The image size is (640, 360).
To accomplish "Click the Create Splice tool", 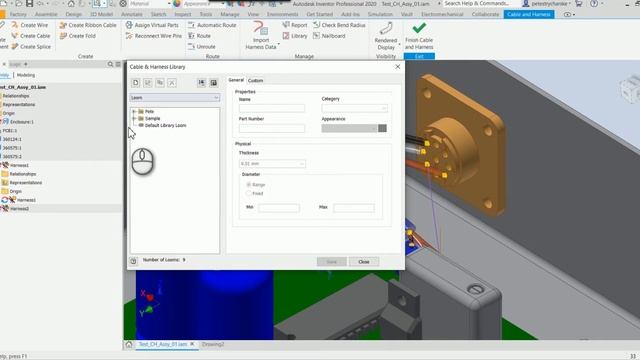I will click(x=31, y=47).
